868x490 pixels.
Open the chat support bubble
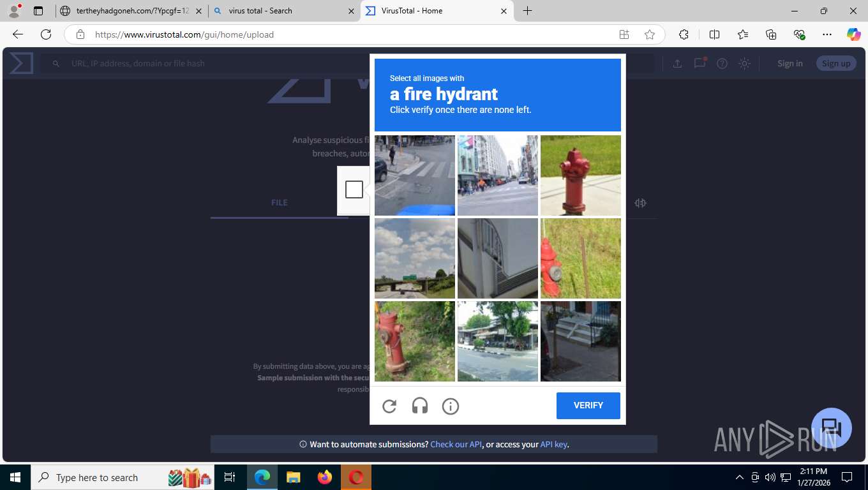(x=832, y=428)
